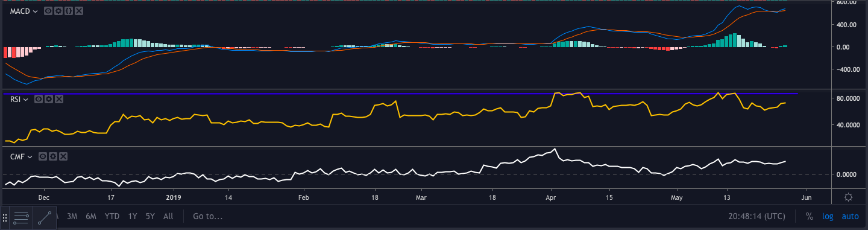Show All time range

(168, 216)
